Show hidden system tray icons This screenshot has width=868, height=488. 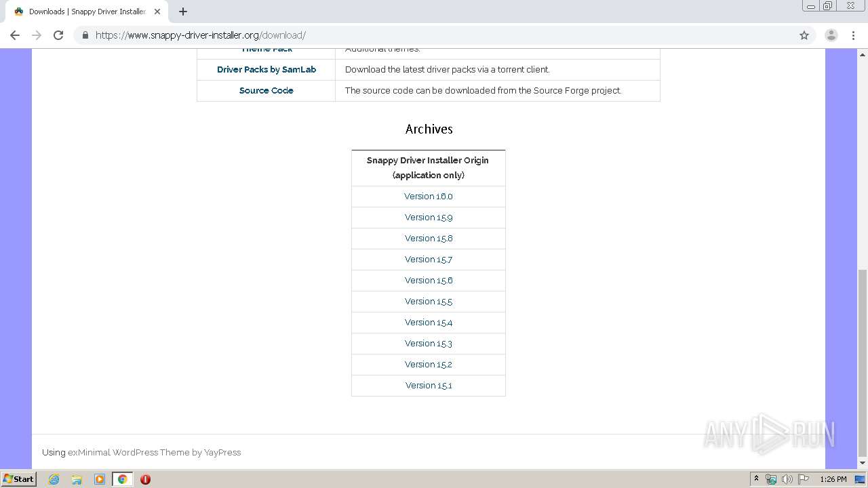click(x=756, y=479)
